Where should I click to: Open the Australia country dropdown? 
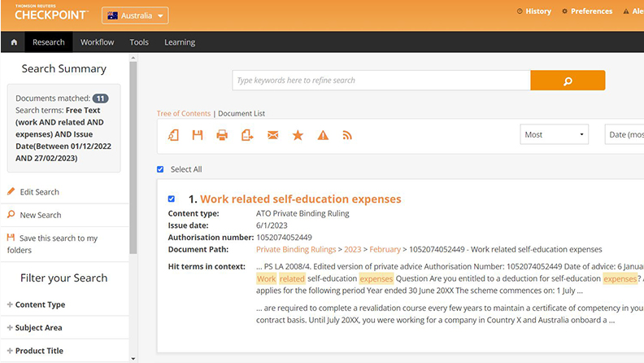(x=135, y=15)
